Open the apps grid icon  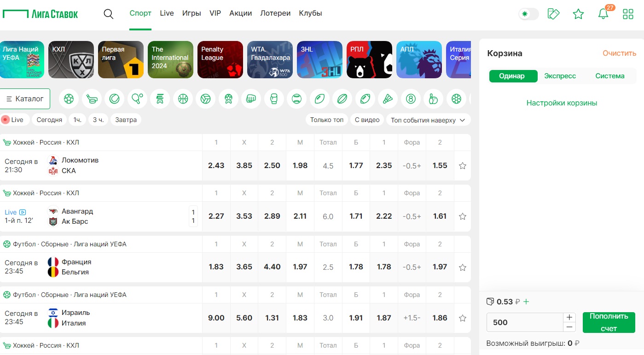[x=628, y=14]
